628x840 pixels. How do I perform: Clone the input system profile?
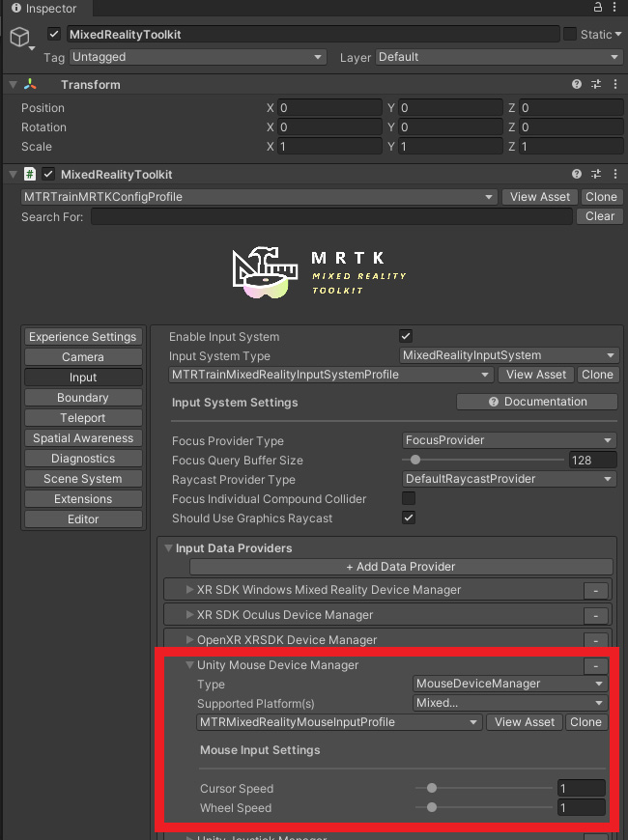[597, 375]
